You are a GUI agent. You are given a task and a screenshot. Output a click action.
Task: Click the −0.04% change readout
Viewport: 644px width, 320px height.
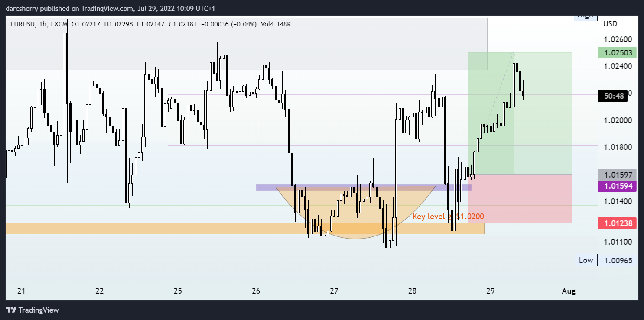[244, 24]
